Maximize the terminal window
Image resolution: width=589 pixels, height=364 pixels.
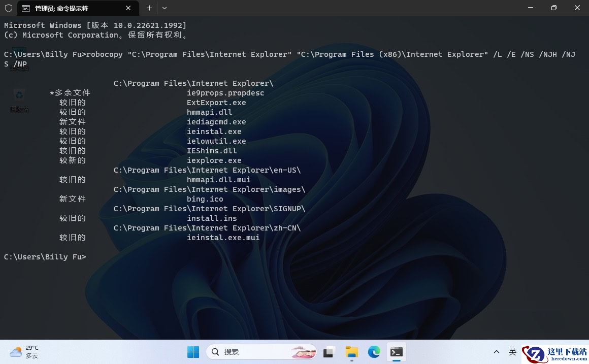(553, 8)
